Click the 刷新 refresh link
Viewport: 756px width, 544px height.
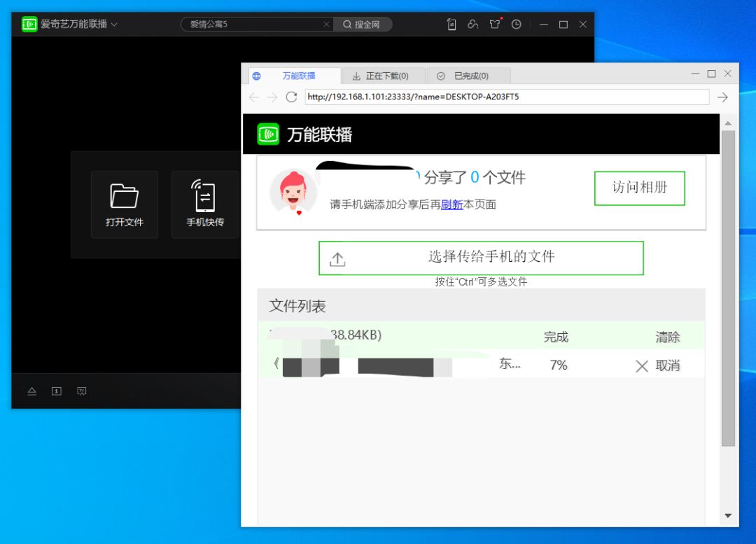[453, 204]
